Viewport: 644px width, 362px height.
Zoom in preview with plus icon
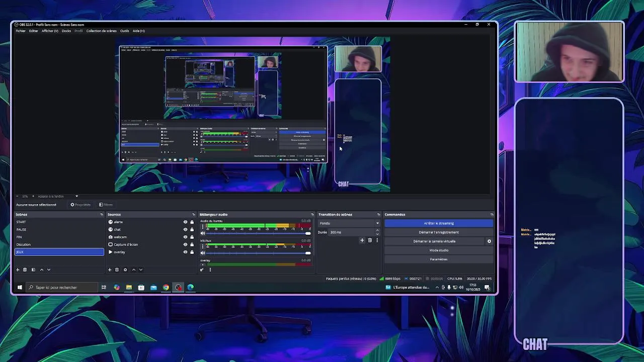(34, 196)
